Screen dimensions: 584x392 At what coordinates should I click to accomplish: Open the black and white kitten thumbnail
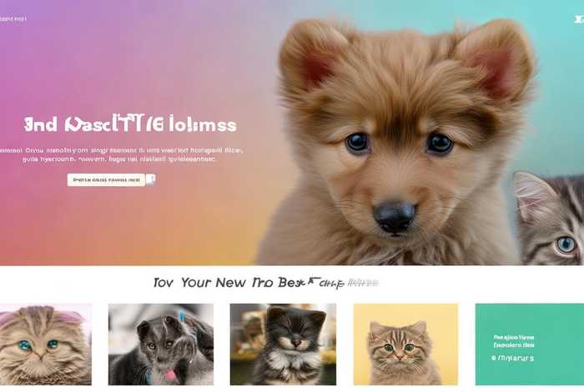[x=283, y=344]
